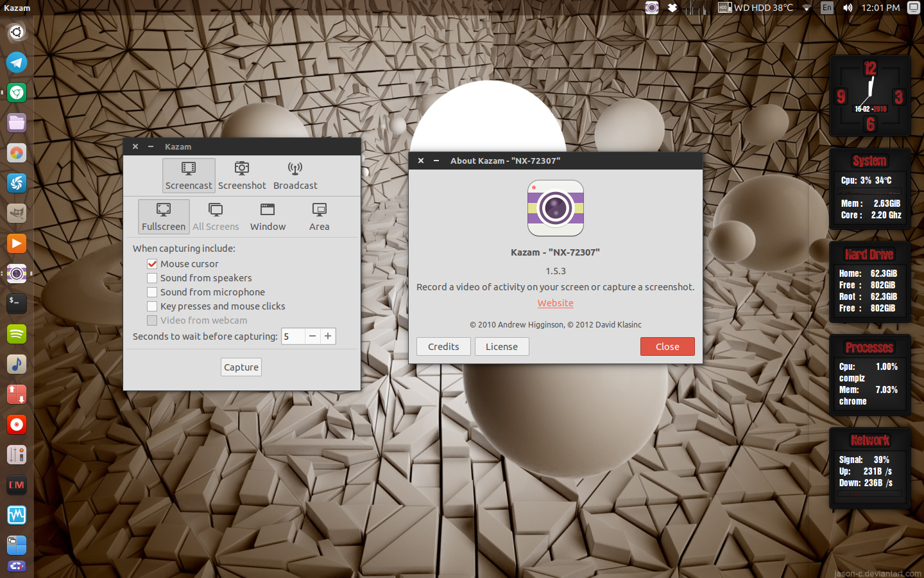Image resolution: width=924 pixels, height=578 pixels.
Task: Choose the Broadcast mode icon
Action: 295,175
